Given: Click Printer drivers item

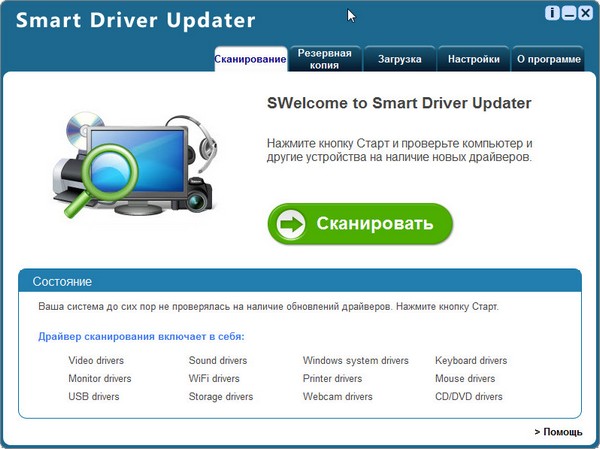Looking at the screenshot, I should pyautogui.click(x=332, y=379).
